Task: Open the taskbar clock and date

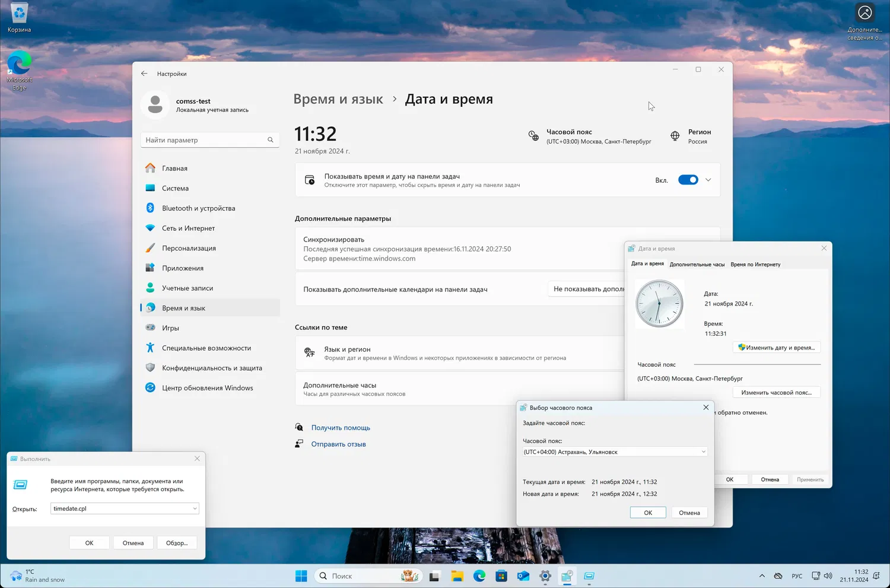Action: 854,576
